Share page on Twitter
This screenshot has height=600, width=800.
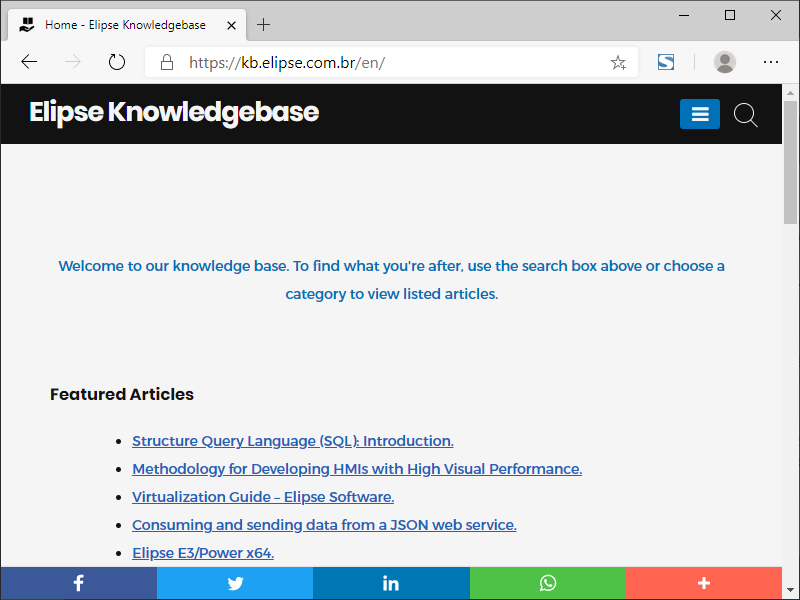[x=235, y=583]
